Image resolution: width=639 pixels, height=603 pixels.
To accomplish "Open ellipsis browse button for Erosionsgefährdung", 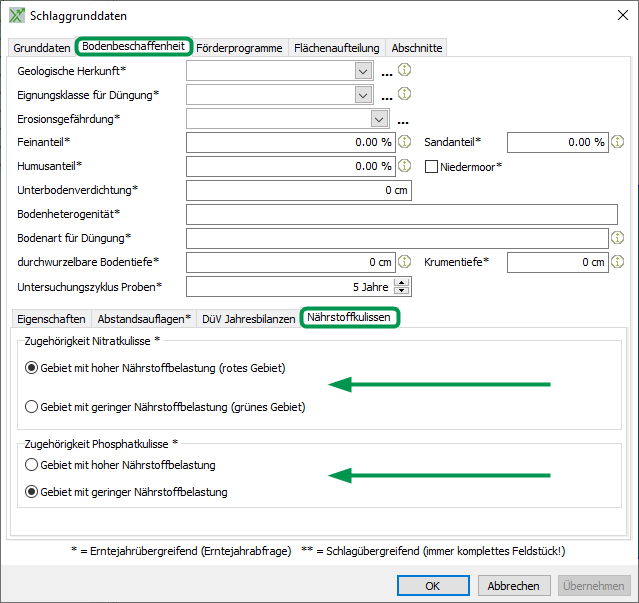I will click(x=404, y=120).
